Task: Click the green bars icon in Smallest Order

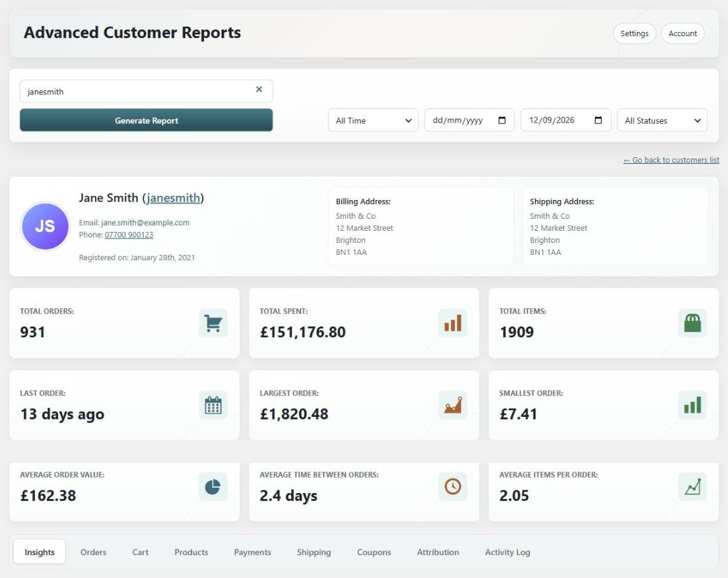Action: [693, 405]
